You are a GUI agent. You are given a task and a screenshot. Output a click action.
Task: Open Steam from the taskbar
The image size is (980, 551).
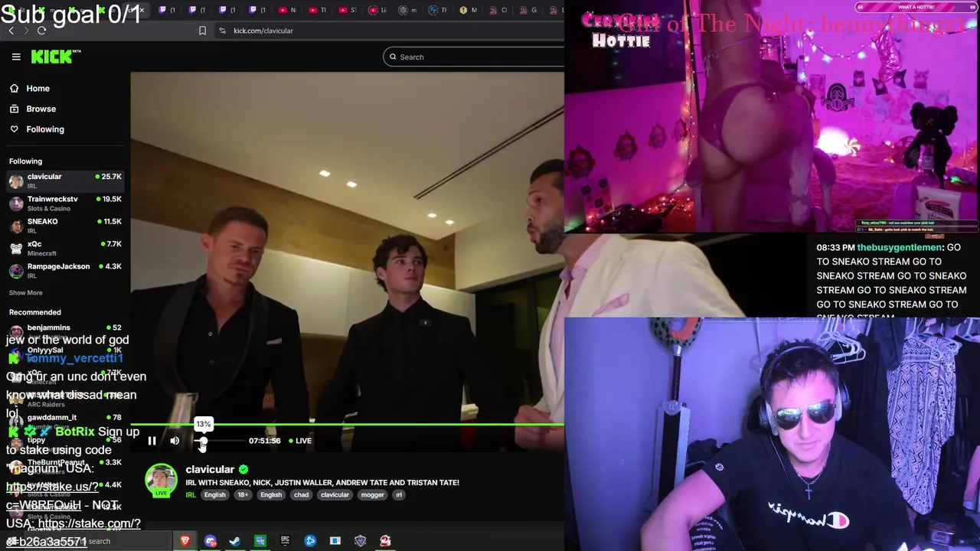[235, 541]
